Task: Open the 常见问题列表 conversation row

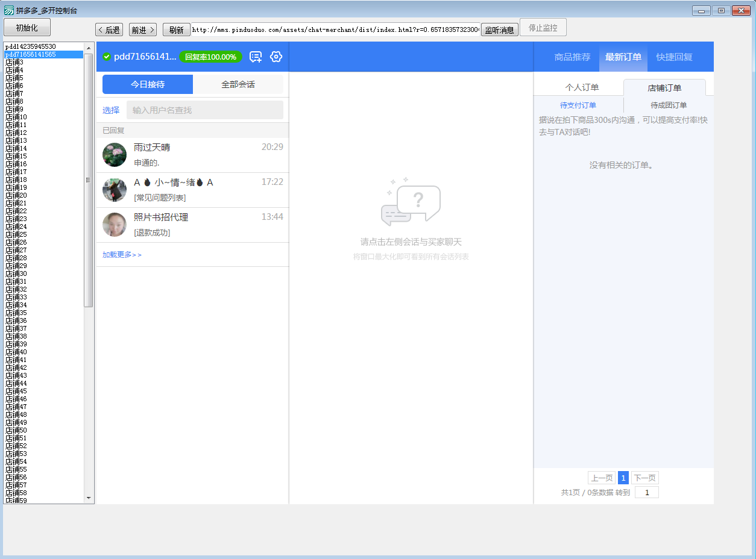Action: [193, 190]
